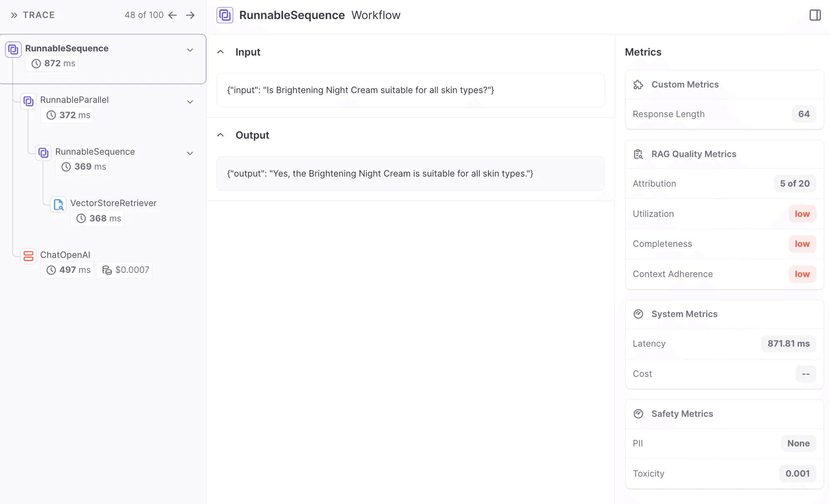The image size is (830, 504).
Task: Click the Context Adherence low badge
Action: coord(802,274)
